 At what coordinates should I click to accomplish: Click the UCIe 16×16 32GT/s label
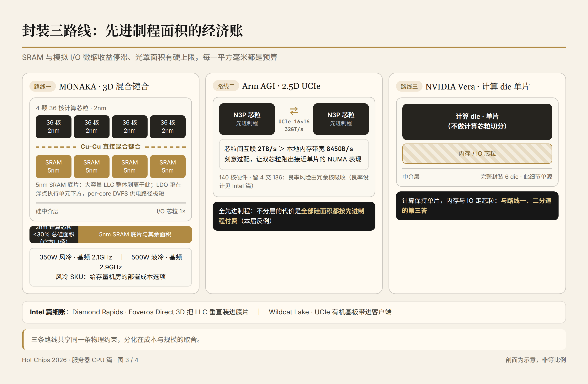point(294,125)
